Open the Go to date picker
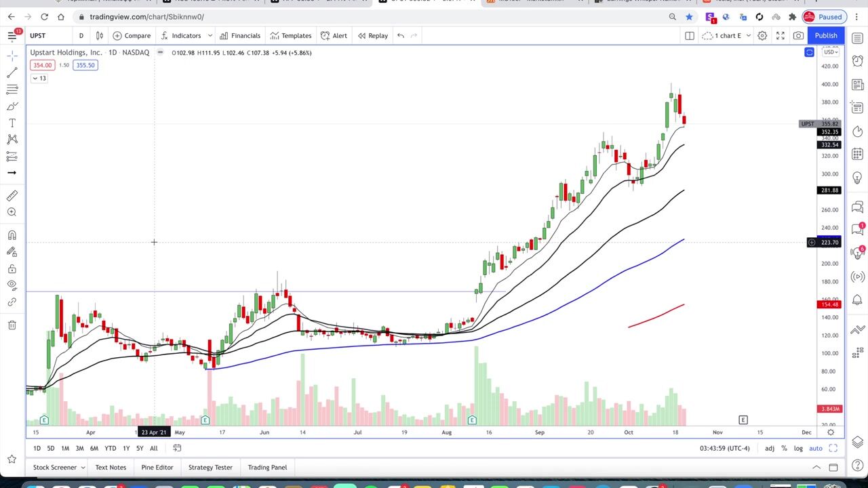Image resolution: width=868 pixels, height=488 pixels. 177,448
